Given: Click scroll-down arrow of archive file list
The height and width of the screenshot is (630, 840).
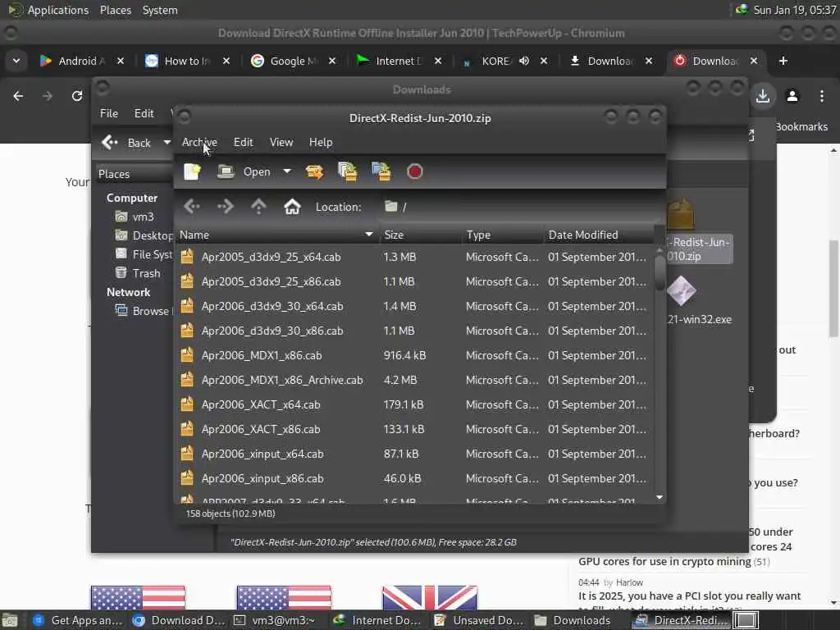Looking at the screenshot, I should tap(660, 498).
